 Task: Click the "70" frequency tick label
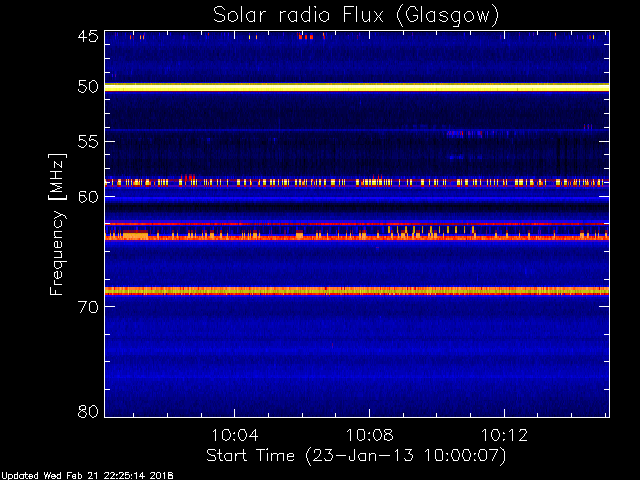88,307
